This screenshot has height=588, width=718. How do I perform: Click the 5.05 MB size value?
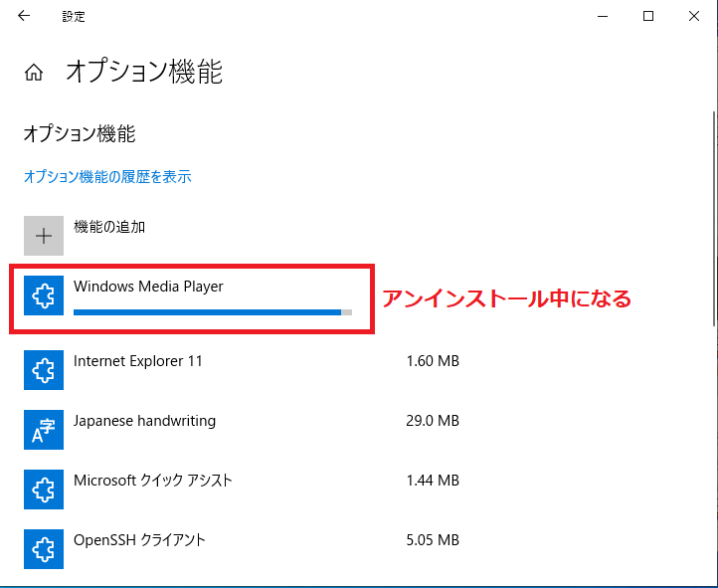(433, 540)
